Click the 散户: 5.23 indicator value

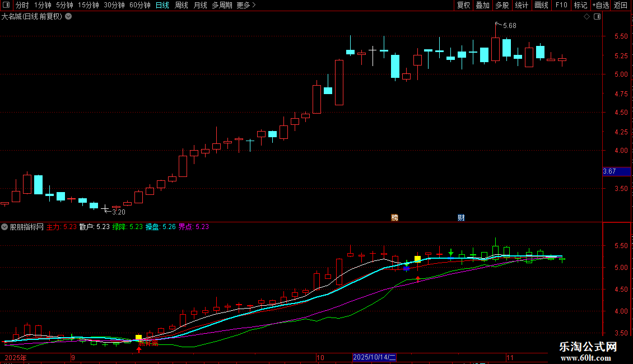point(95,227)
